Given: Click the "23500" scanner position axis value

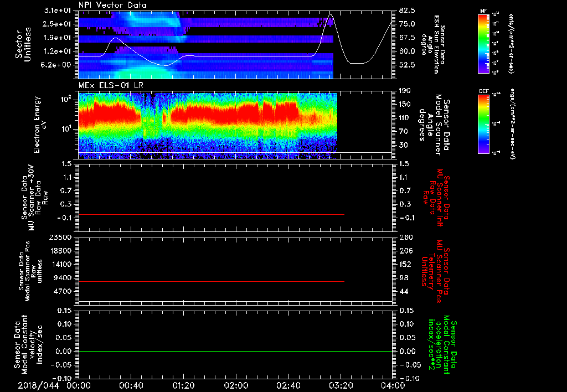Looking at the screenshot, I should [x=60, y=238].
